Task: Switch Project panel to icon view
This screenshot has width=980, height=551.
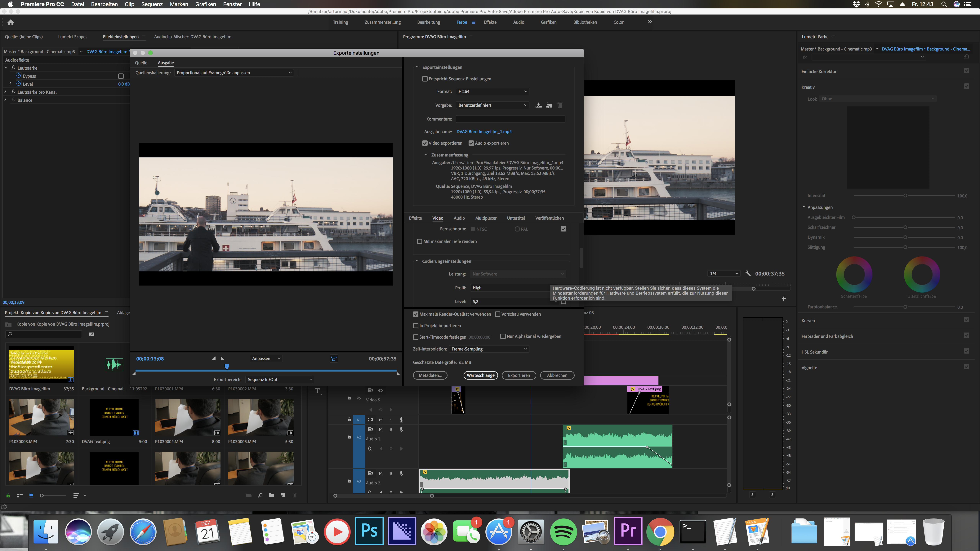Action: [x=31, y=496]
